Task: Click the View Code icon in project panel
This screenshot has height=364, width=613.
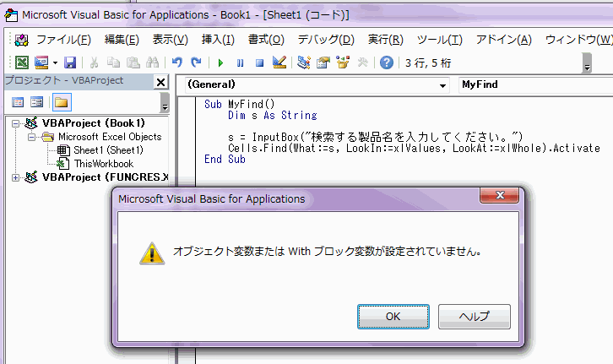Action: tap(18, 102)
